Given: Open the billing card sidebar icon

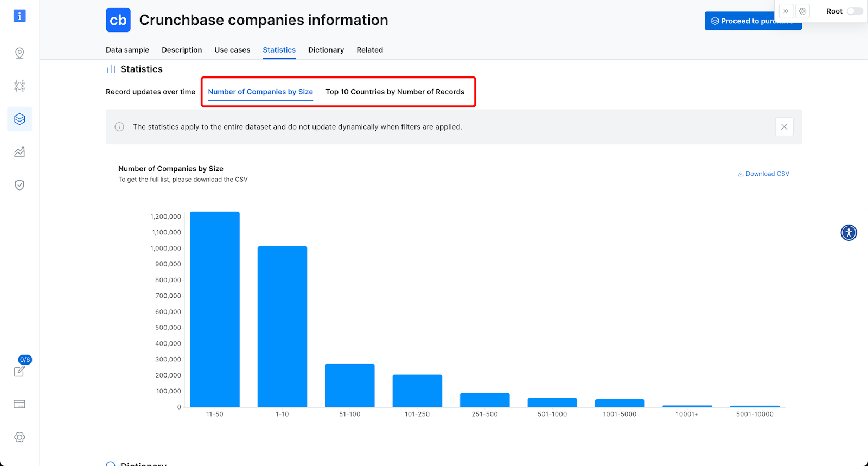Looking at the screenshot, I should [20, 404].
